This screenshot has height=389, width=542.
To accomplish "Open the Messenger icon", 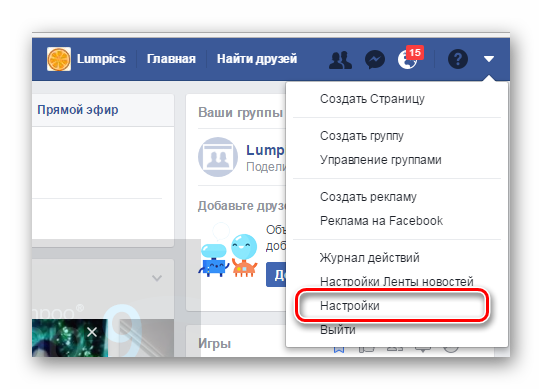I will [x=375, y=59].
